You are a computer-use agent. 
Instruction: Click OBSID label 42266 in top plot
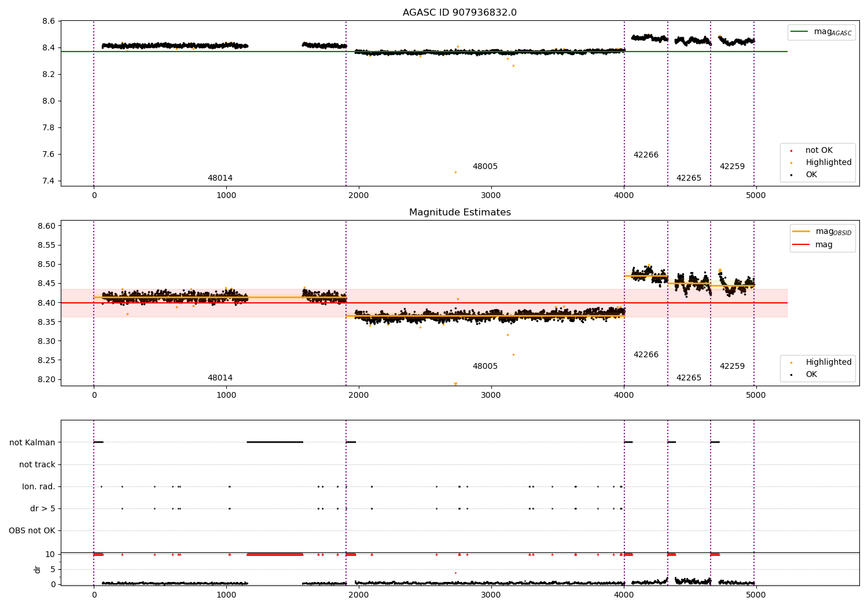click(x=646, y=155)
